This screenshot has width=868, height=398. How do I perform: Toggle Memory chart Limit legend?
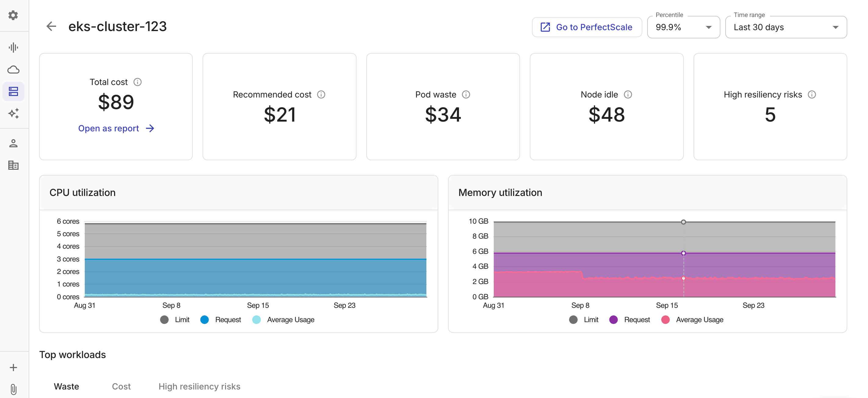[x=584, y=320]
